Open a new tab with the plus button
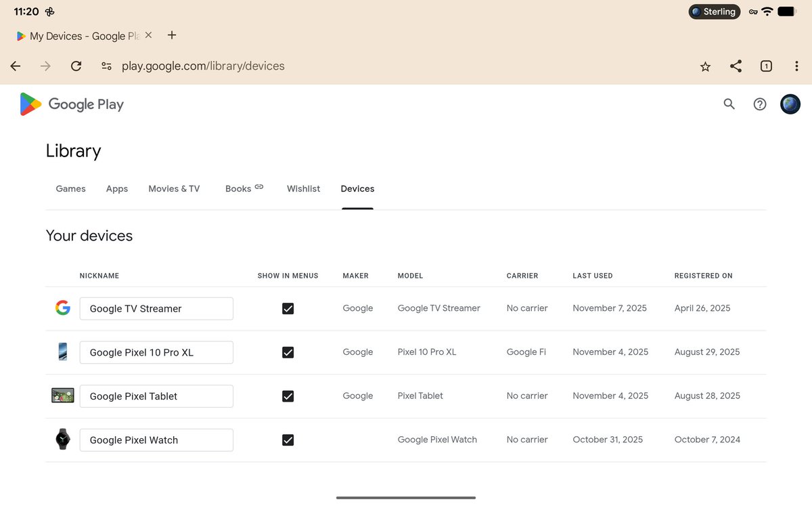The width and height of the screenshot is (812, 508). click(172, 35)
